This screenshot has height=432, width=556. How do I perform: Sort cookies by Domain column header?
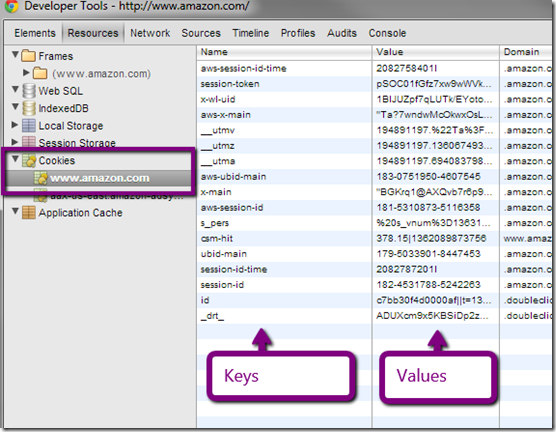526,52
